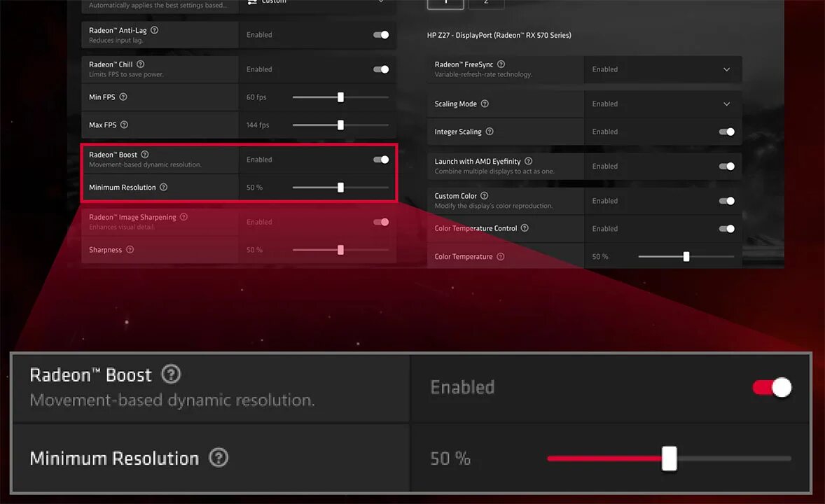The width and height of the screenshot is (825, 504).
Task: Click "50 %" value in the Sharpness row
Action: point(254,250)
